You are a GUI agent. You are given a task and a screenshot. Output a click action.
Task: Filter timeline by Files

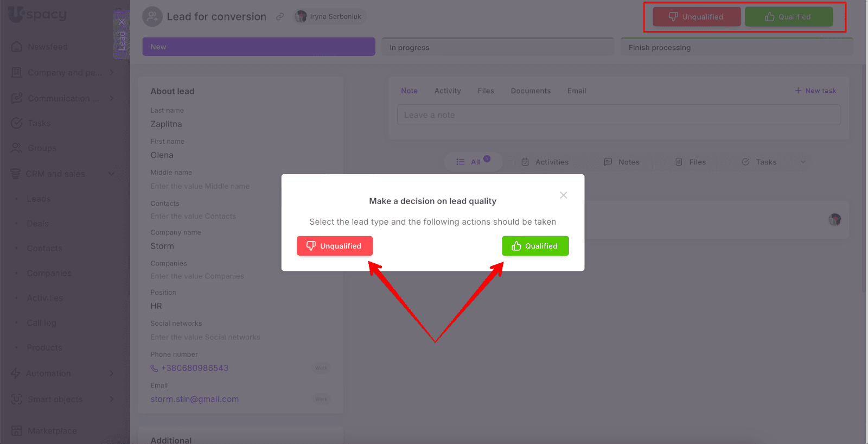pos(691,162)
